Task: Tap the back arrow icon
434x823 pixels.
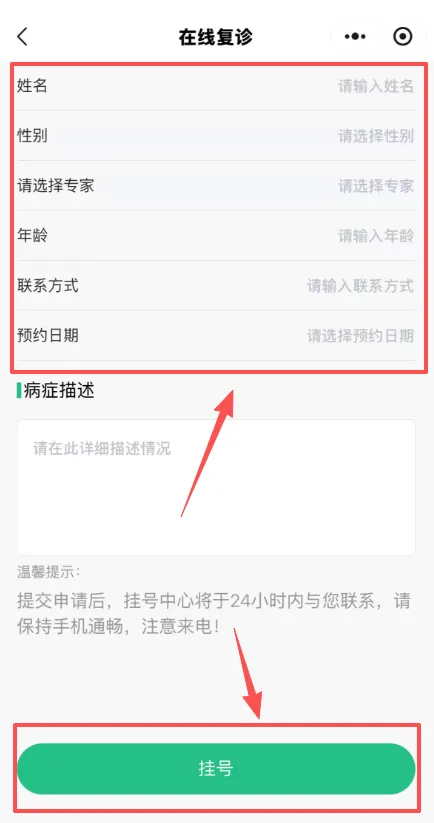Action: point(22,37)
